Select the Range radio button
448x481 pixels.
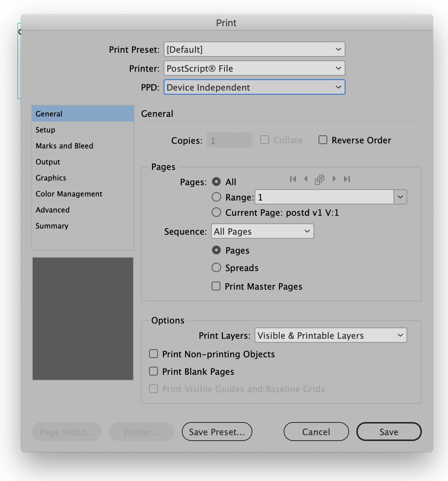pyautogui.click(x=216, y=197)
